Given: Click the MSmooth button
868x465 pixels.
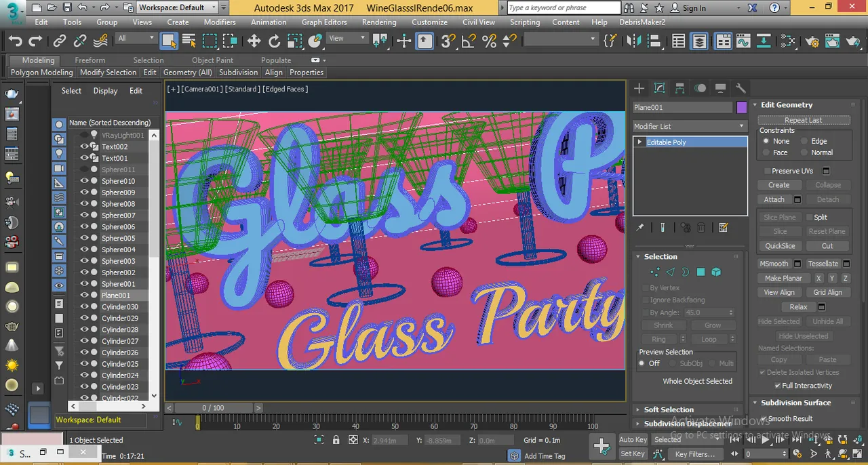Looking at the screenshot, I should (774, 264).
